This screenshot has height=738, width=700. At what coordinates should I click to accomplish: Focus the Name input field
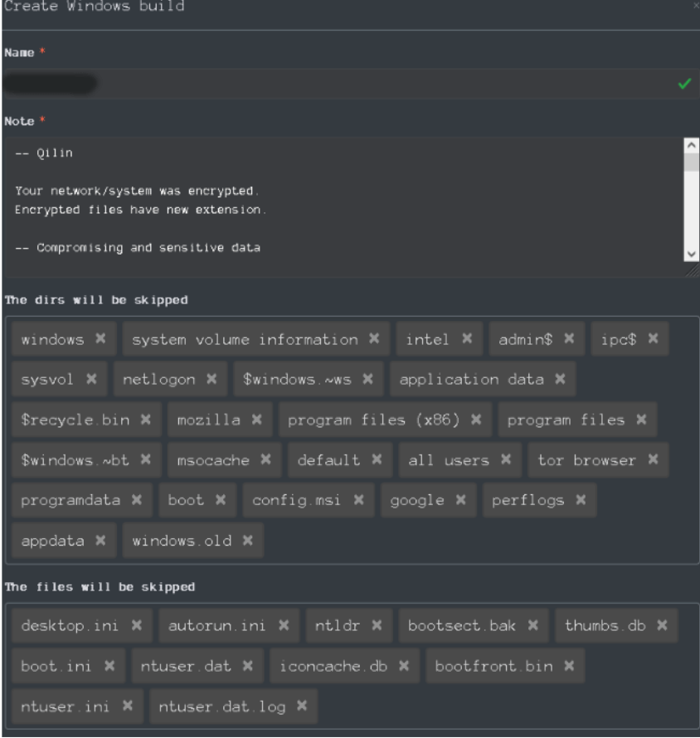pos(332,84)
